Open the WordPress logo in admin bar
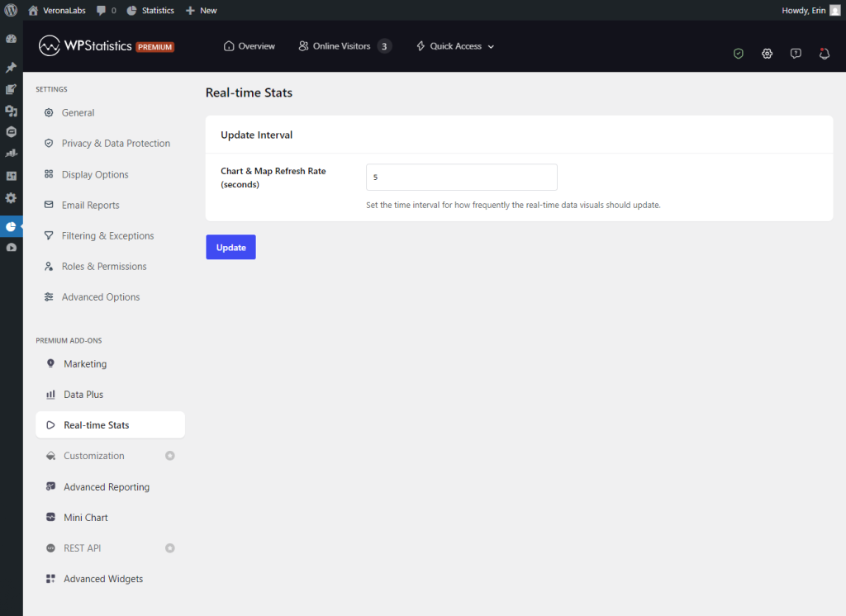Screen dimensions: 846x616 pyautogui.click(x=11, y=10)
